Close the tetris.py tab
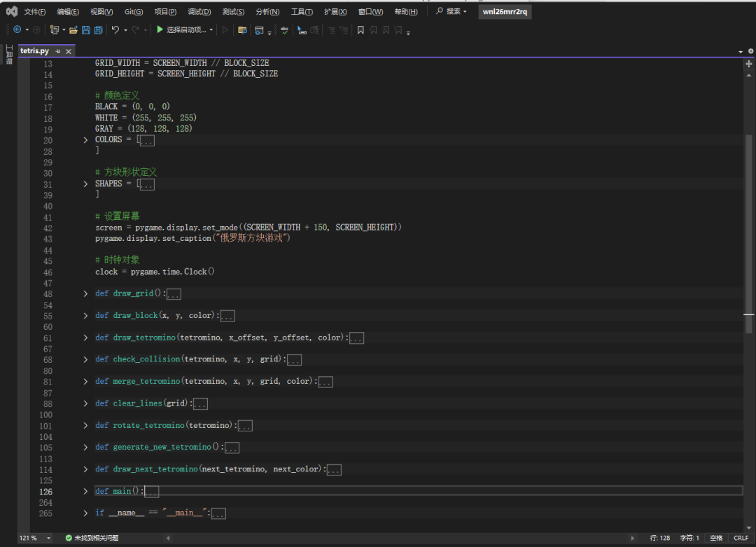The width and height of the screenshot is (756, 547). [69, 51]
